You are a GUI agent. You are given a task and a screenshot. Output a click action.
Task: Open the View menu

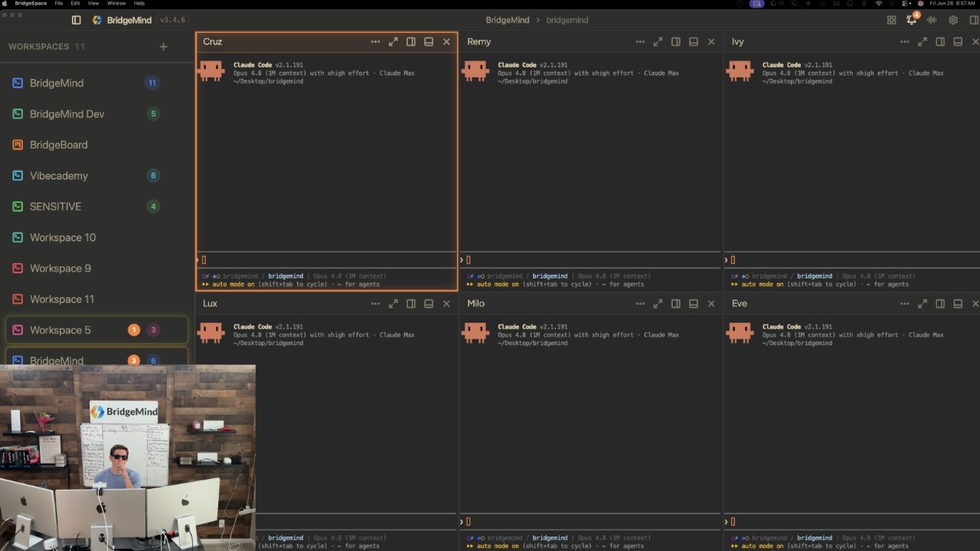tap(93, 4)
